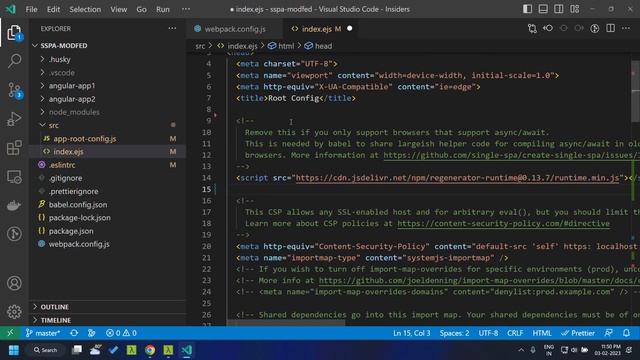The width and height of the screenshot is (640, 360).
Task: Change end of line sequence CRLF
Action: (x=515, y=333)
